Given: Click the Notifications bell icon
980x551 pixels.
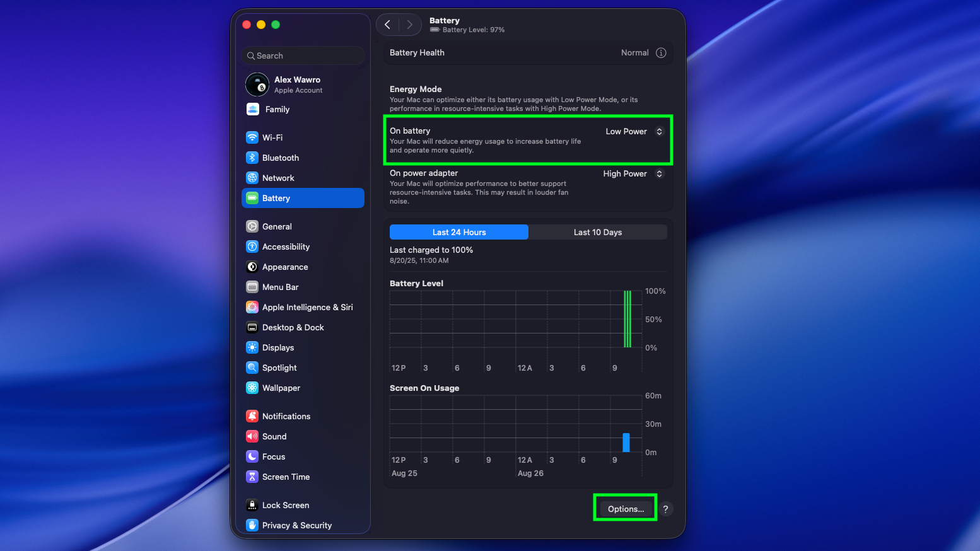Looking at the screenshot, I should coord(252,416).
